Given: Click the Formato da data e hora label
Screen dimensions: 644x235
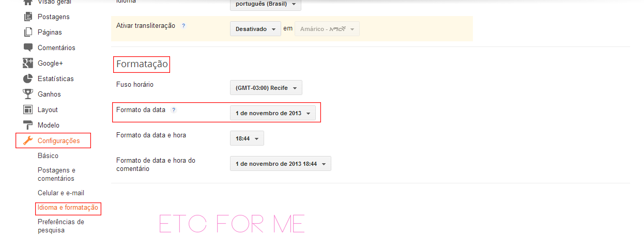Looking at the screenshot, I should pyautogui.click(x=151, y=135).
